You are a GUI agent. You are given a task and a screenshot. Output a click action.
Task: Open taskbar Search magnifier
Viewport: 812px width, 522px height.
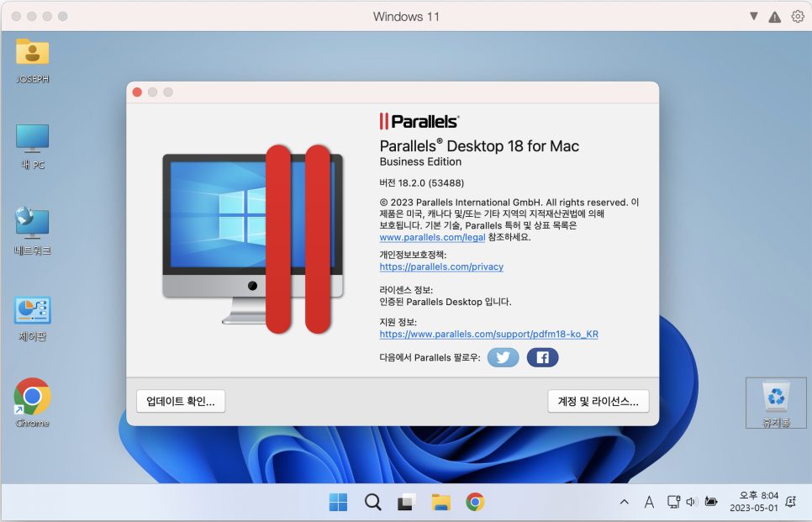click(x=372, y=502)
